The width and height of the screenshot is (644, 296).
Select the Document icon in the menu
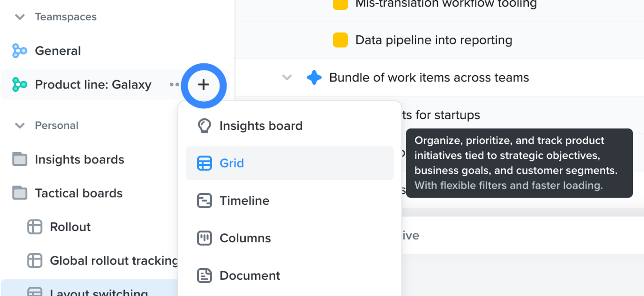point(204,275)
